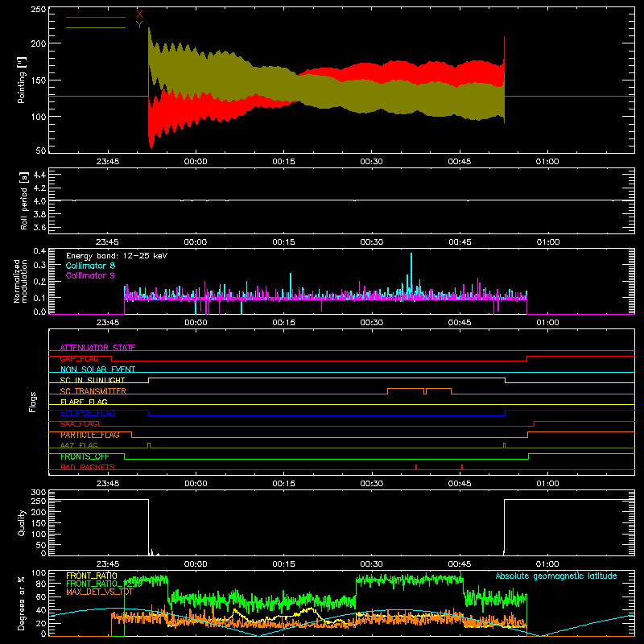The width and height of the screenshot is (644, 644).
Task: Click the 01:00 tick label under Pointing plot
Action: [x=547, y=162]
